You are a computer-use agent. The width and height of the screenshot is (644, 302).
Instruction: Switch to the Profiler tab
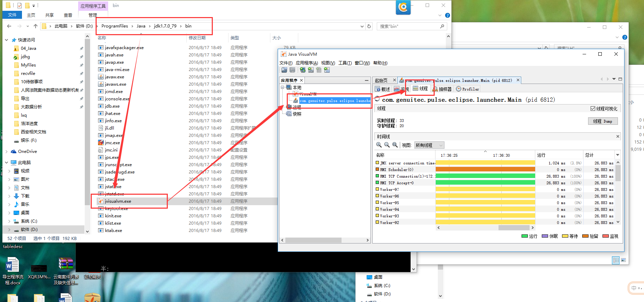coord(467,89)
